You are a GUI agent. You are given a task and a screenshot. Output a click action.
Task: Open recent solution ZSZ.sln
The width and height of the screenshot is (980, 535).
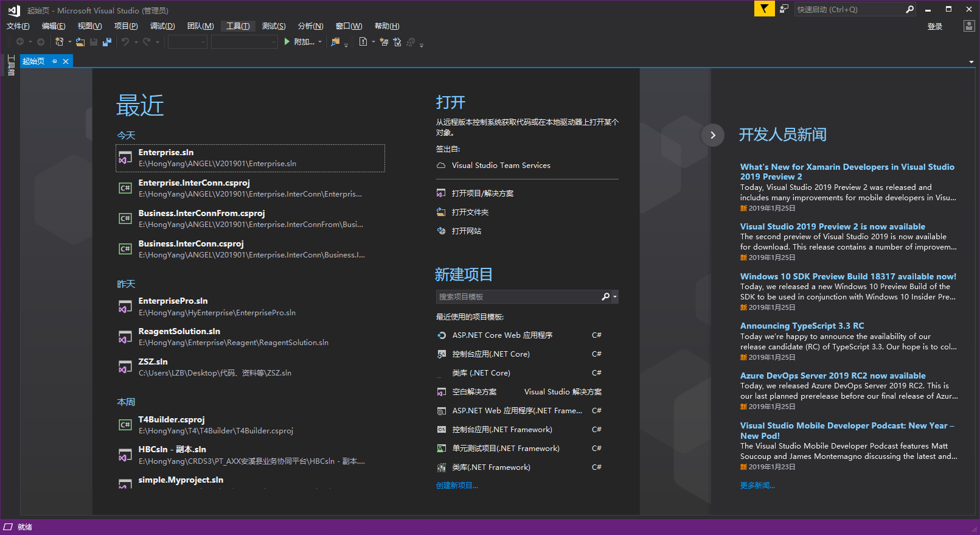[x=250, y=368]
